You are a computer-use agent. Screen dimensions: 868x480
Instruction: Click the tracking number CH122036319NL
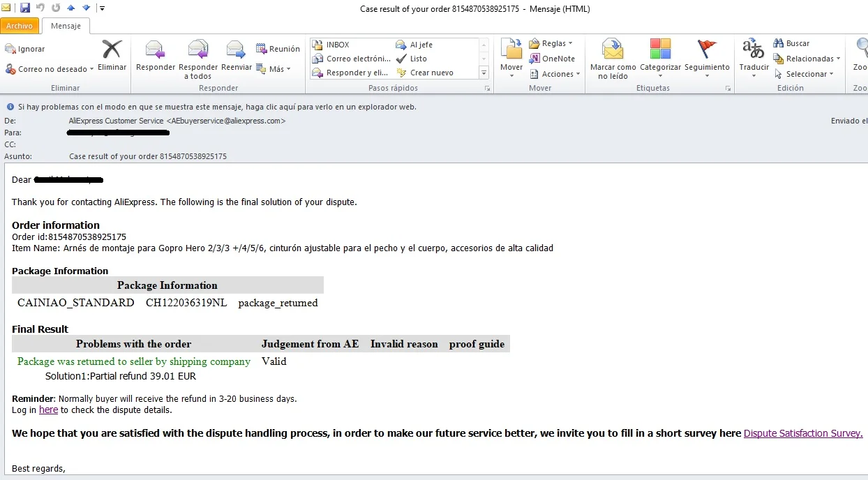[x=186, y=303]
